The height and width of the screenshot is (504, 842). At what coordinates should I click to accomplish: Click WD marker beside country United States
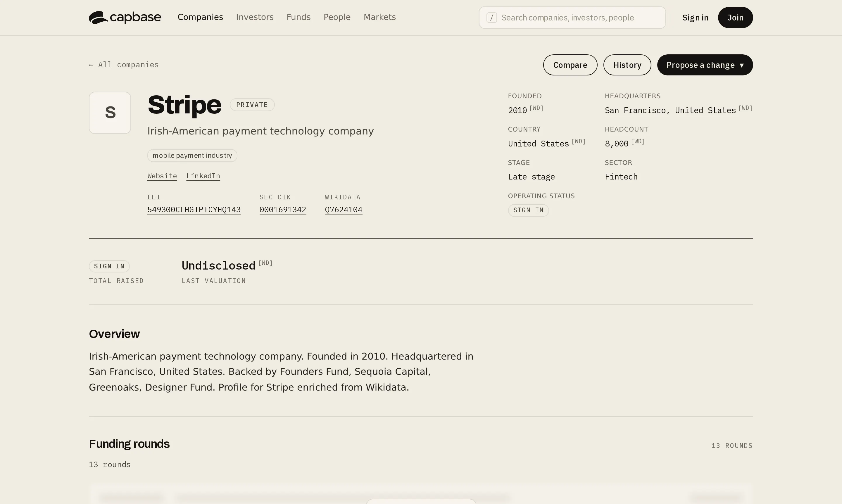coord(578,141)
